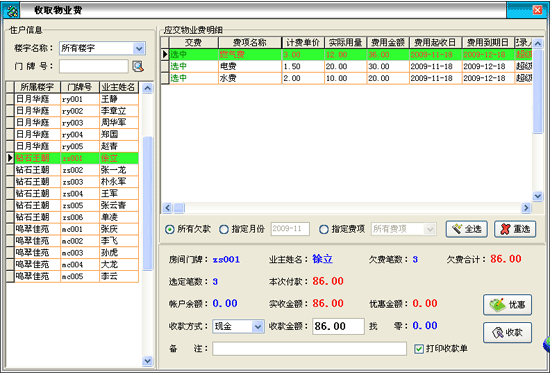Click the 优惠 discount button
Image resolution: width=552 pixels, height=375 pixels.
tap(507, 305)
